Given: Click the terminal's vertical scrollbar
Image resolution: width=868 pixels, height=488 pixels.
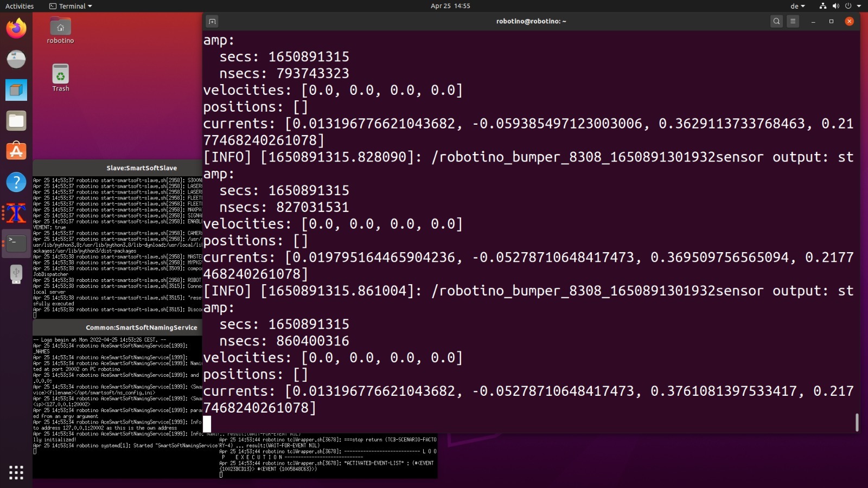Looking at the screenshot, I should [857, 422].
